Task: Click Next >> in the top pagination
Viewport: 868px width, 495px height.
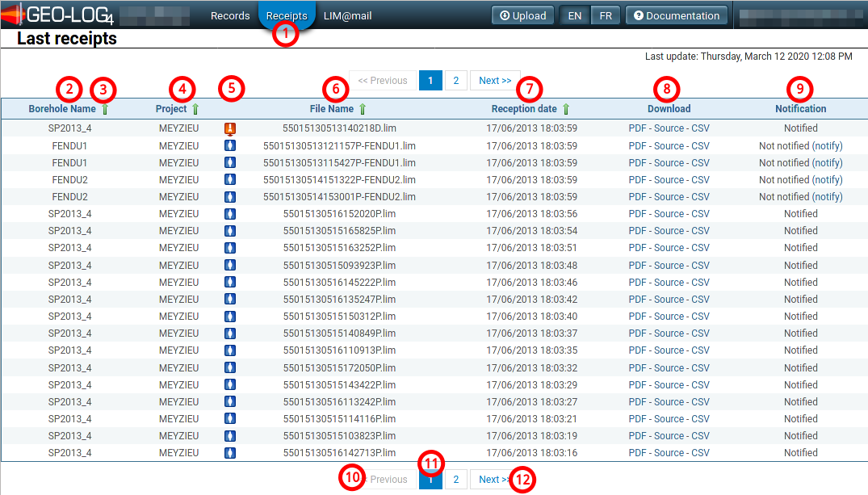Action: click(494, 81)
